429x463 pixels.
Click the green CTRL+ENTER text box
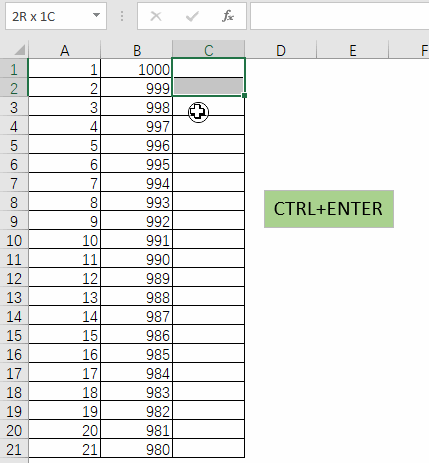(329, 209)
